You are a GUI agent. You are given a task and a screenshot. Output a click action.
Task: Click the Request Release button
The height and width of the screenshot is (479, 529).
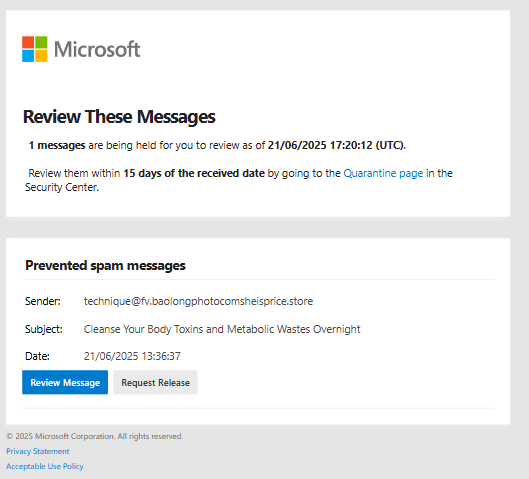pyautogui.click(x=156, y=382)
